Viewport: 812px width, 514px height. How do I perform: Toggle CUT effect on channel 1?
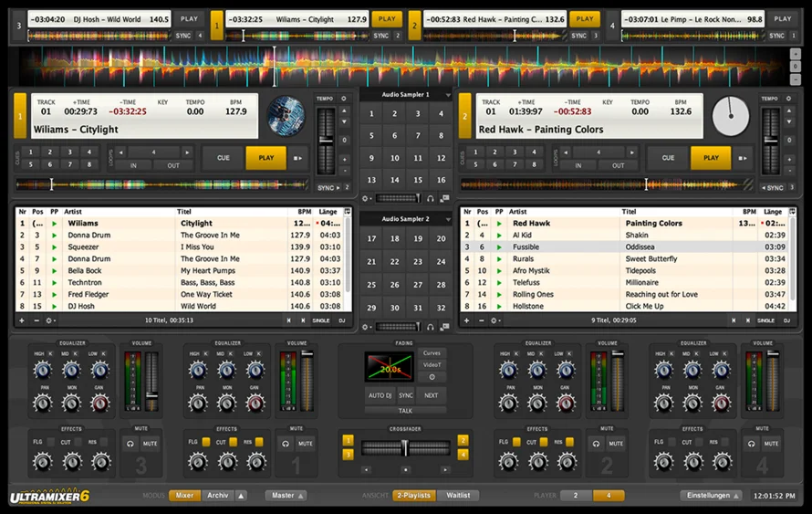(x=233, y=442)
